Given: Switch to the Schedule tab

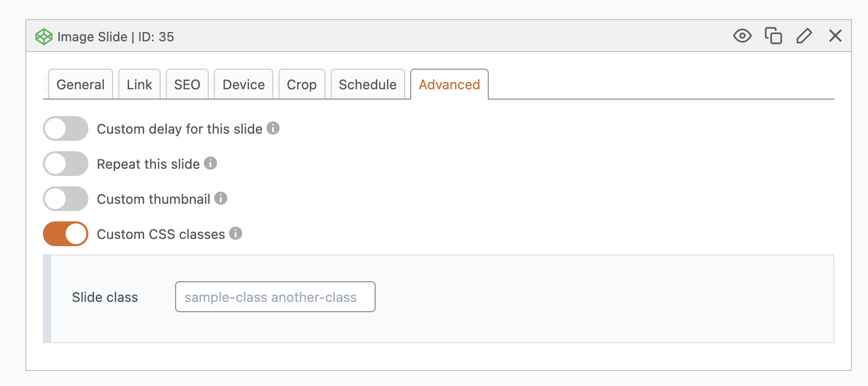Looking at the screenshot, I should click(x=367, y=85).
